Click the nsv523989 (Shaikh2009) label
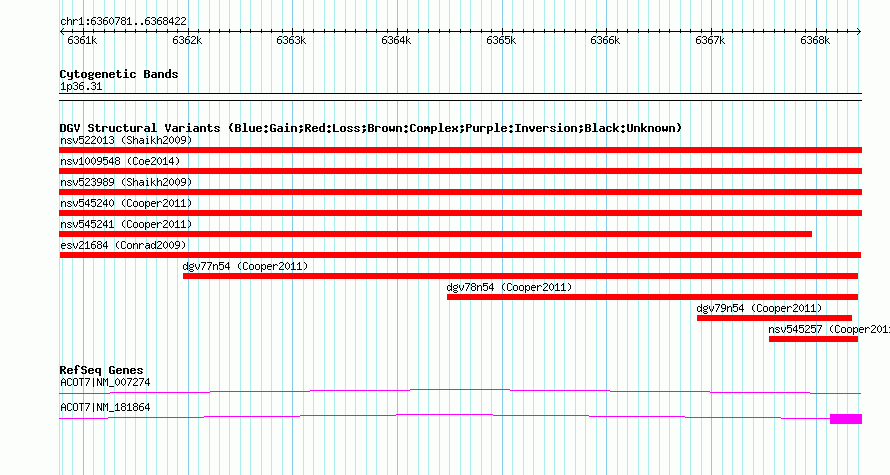The image size is (890, 475). (x=126, y=182)
